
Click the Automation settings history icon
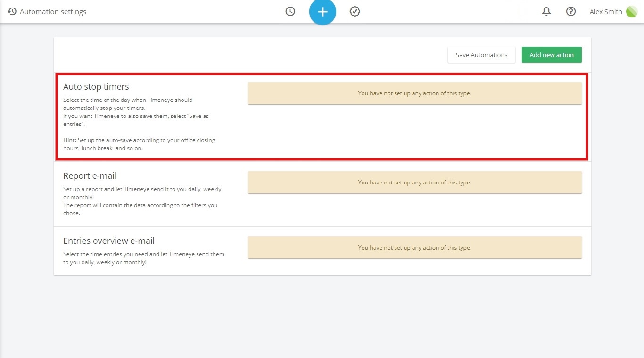click(12, 11)
